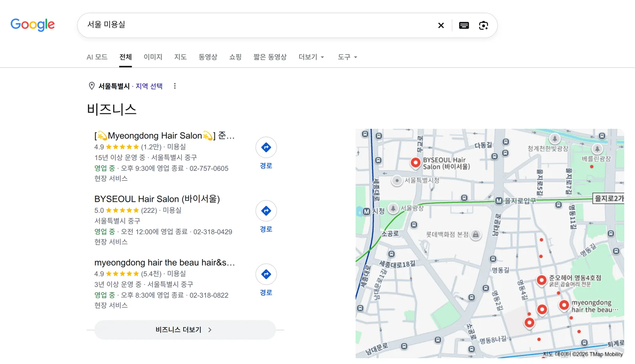
Task: Open the three-dot options next to 지역 선택
Action: tap(175, 86)
